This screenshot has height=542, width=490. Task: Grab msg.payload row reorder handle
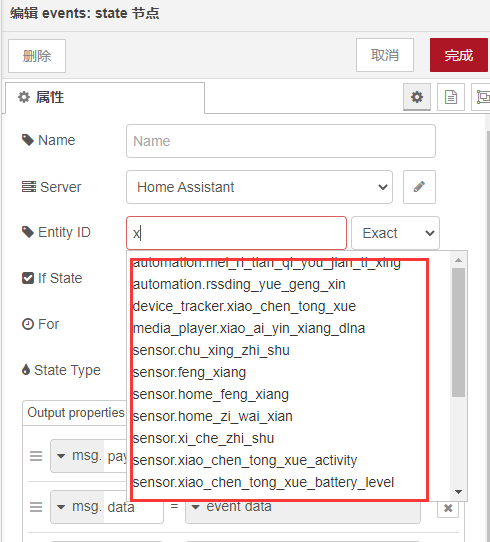(x=36, y=456)
